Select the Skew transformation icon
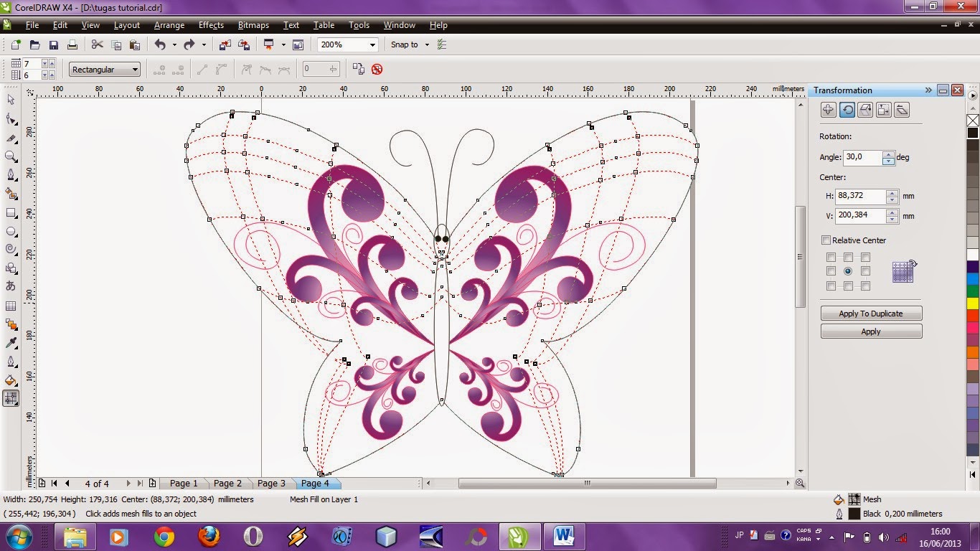 point(902,109)
